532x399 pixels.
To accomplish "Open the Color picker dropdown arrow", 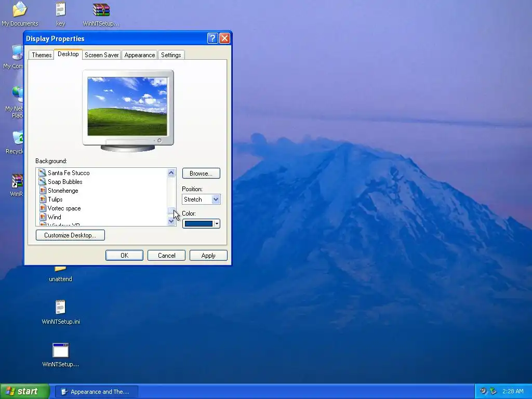I will coord(217,223).
